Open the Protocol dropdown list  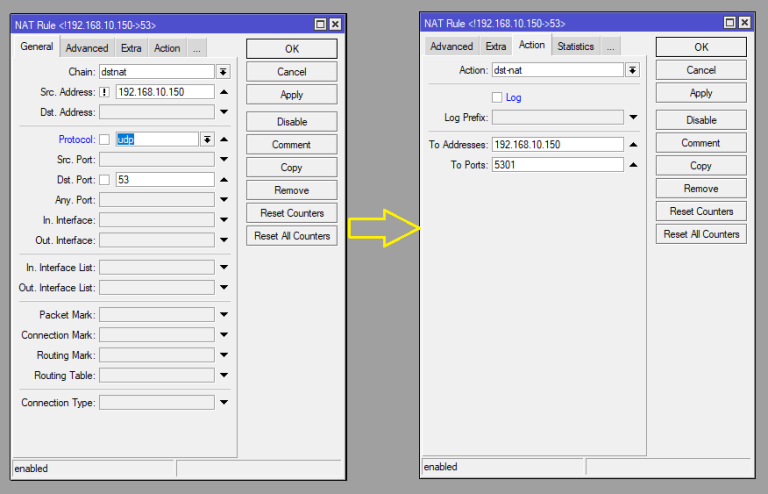[x=207, y=140]
